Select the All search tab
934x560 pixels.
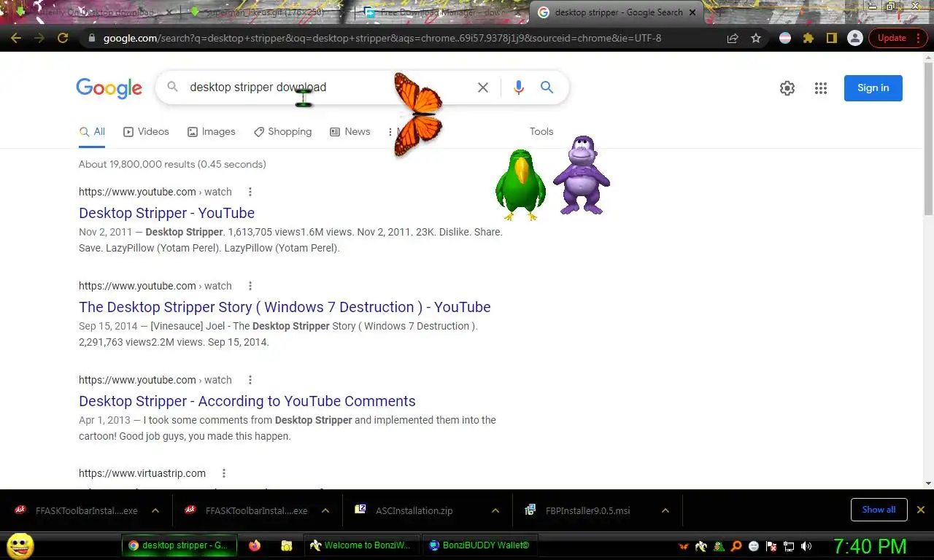(92, 132)
